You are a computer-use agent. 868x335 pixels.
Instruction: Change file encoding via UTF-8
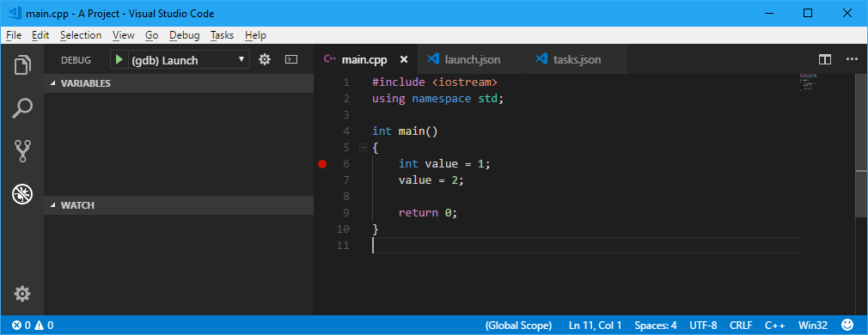tap(703, 326)
